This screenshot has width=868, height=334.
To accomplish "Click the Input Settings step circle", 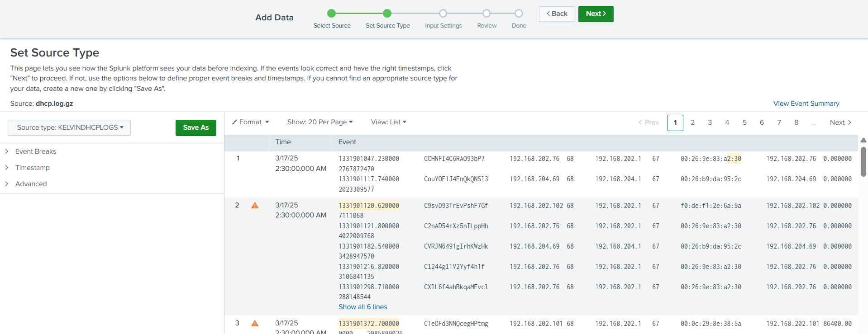I will pyautogui.click(x=443, y=13).
